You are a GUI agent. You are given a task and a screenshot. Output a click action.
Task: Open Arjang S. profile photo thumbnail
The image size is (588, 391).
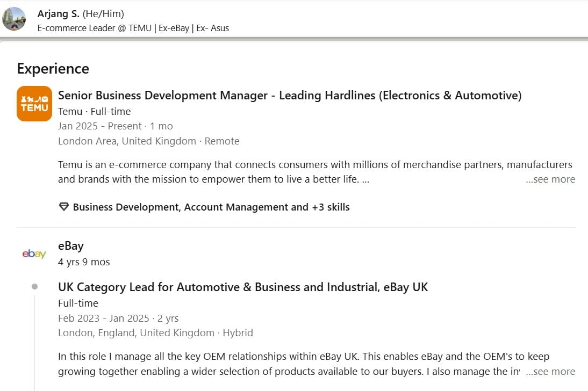click(x=14, y=19)
